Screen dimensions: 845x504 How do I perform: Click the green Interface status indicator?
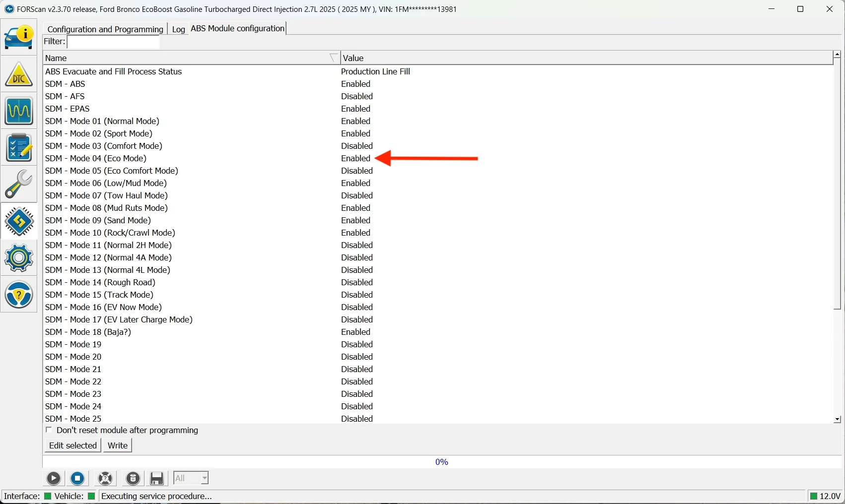point(48,496)
